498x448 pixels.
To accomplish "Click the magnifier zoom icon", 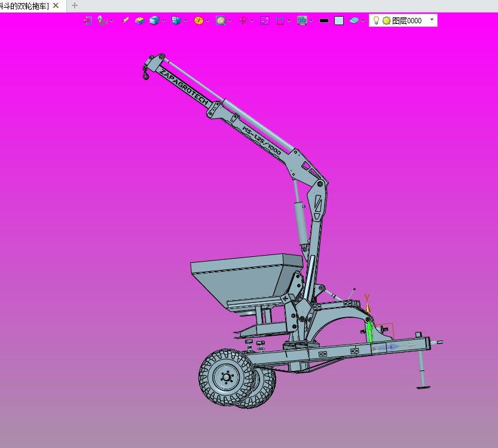I will 221,21.
